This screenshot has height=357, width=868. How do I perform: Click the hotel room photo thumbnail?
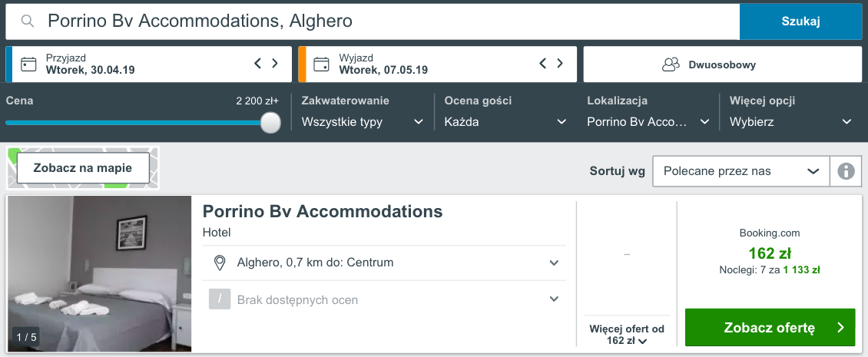(x=99, y=274)
